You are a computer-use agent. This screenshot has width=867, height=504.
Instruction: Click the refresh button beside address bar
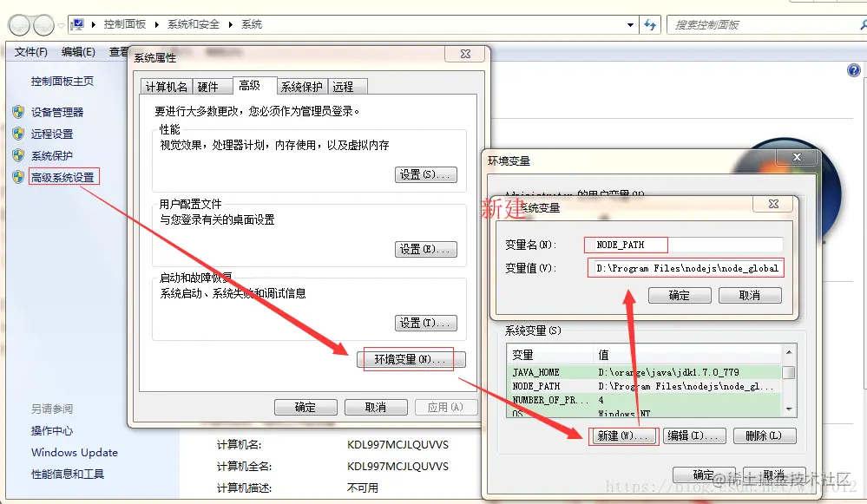tap(650, 25)
